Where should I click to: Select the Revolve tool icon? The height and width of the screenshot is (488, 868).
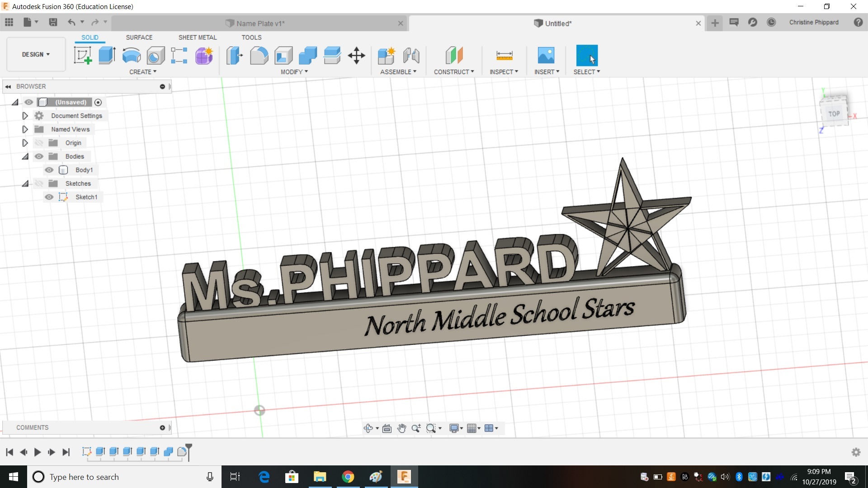132,56
